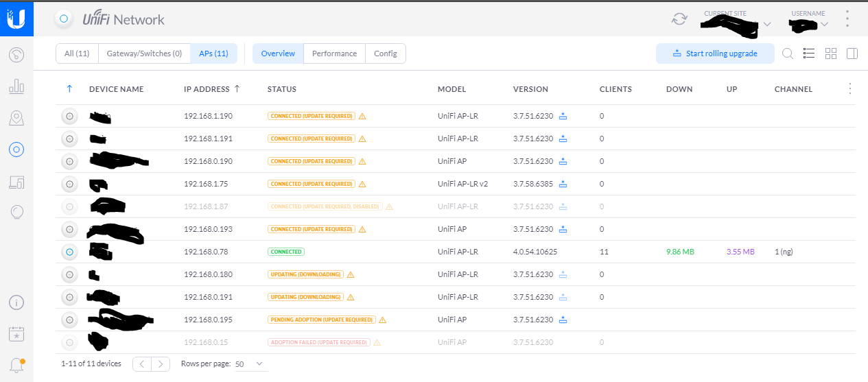Open the Info circle icon in sidebar
The width and height of the screenshot is (868, 382).
coord(16,302)
